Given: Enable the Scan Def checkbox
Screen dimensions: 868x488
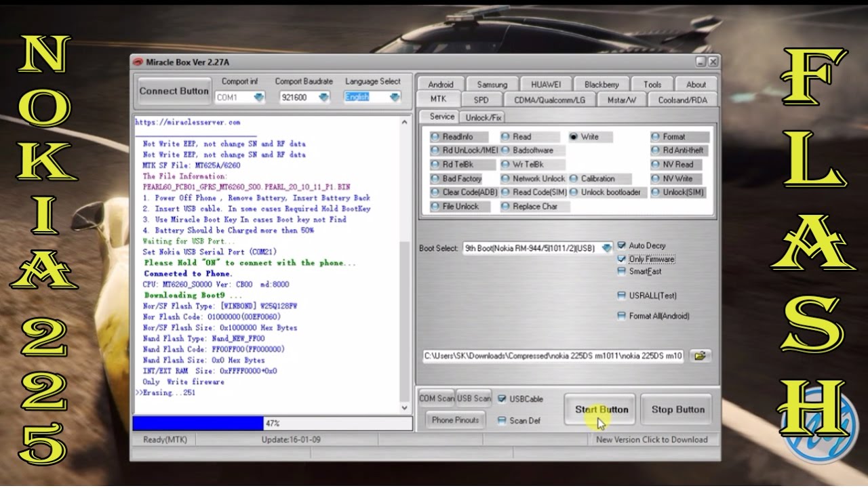Looking at the screenshot, I should pyautogui.click(x=502, y=421).
